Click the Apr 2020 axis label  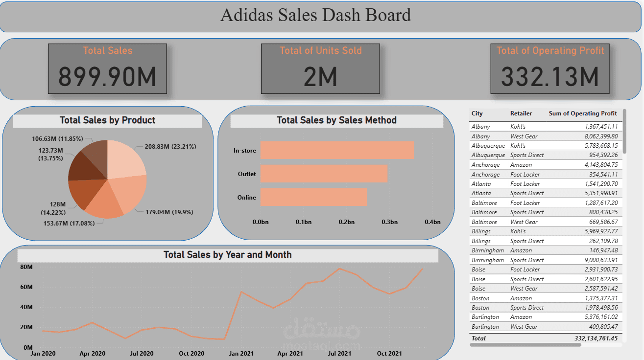pyautogui.click(x=92, y=354)
